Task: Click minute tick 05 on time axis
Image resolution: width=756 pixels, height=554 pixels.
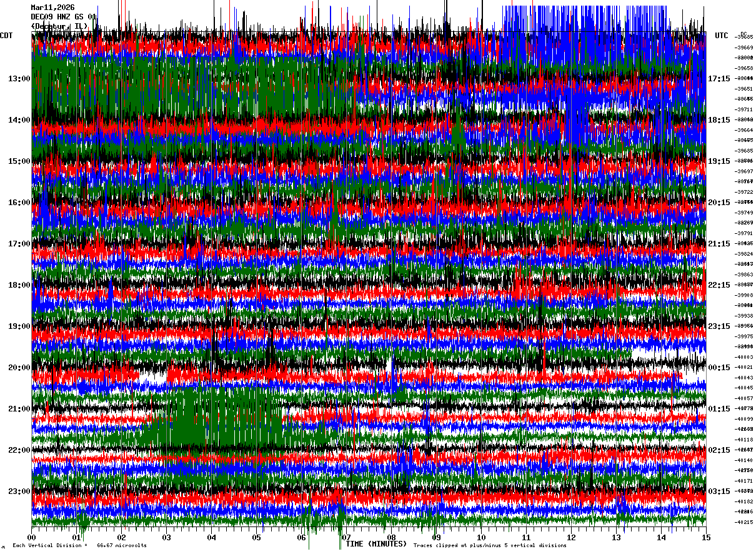Action: click(257, 536)
